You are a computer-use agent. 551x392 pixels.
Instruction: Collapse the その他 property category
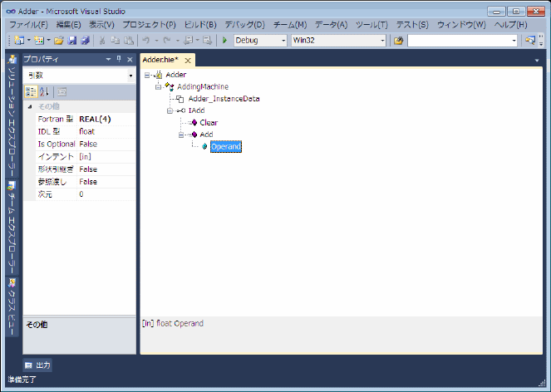[x=30, y=106]
